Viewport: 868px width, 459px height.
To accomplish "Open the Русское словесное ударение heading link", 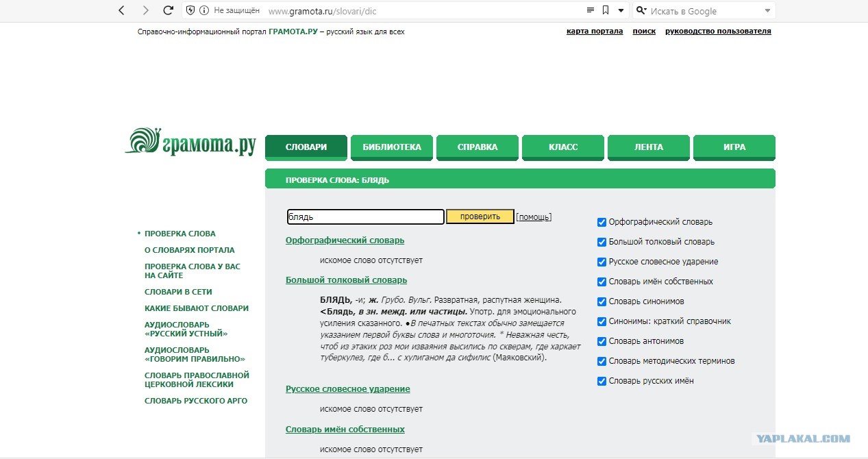I will tap(348, 389).
